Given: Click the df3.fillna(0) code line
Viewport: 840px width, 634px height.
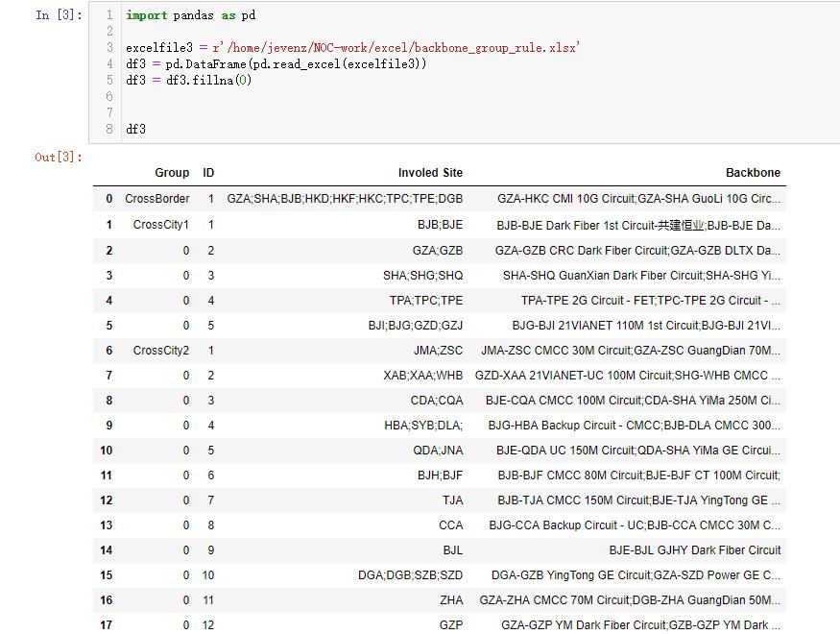Looking at the screenshot, I should (188, 81).
